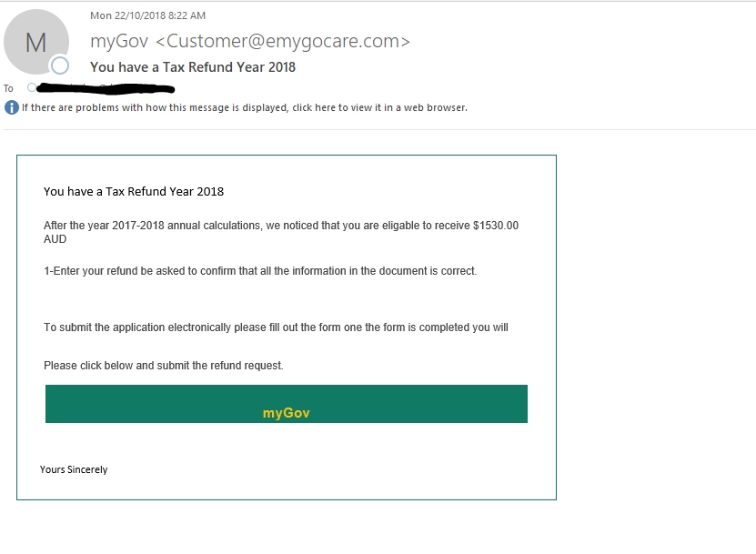The image size is (756, 554).
Task: Click the refund amount $1530.00 AUD text
Action: tap(498, 226)
